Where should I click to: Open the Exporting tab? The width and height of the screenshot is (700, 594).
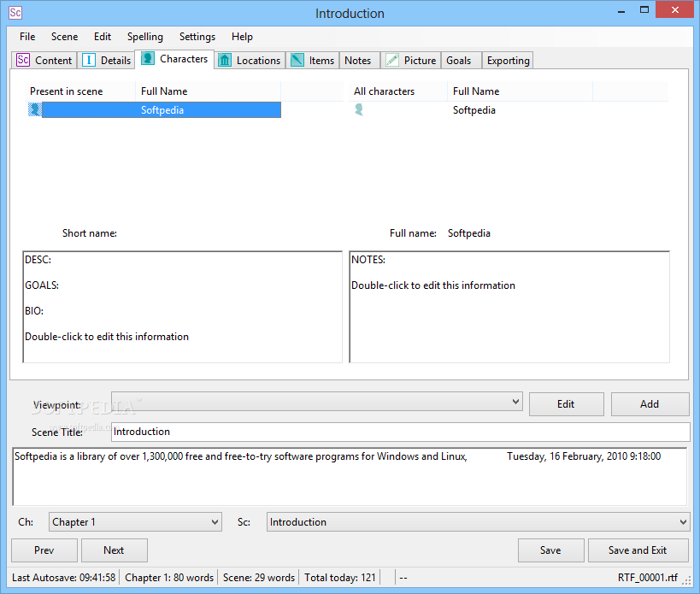[x=508, y=60]
